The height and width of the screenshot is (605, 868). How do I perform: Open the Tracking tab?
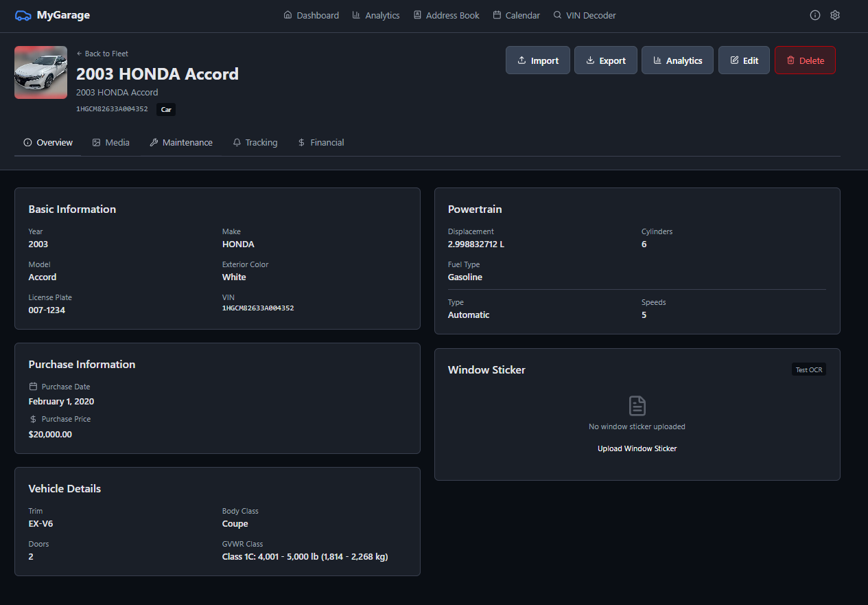[x=255, y=142]
